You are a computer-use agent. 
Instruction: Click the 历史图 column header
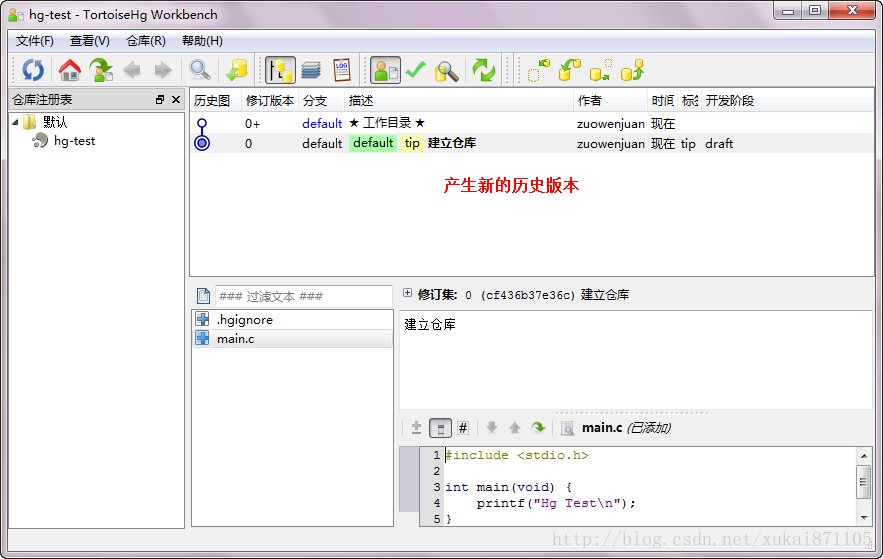coord(215,101)
